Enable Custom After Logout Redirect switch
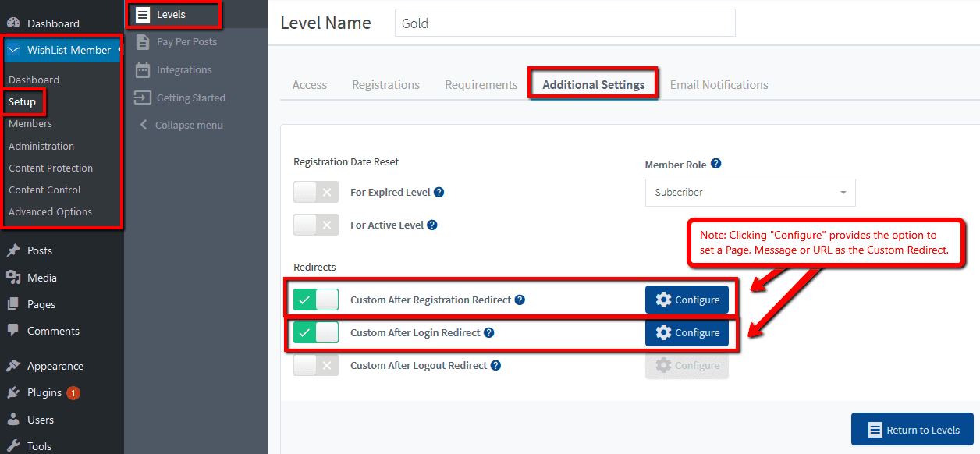 click(x=316, y=365)
